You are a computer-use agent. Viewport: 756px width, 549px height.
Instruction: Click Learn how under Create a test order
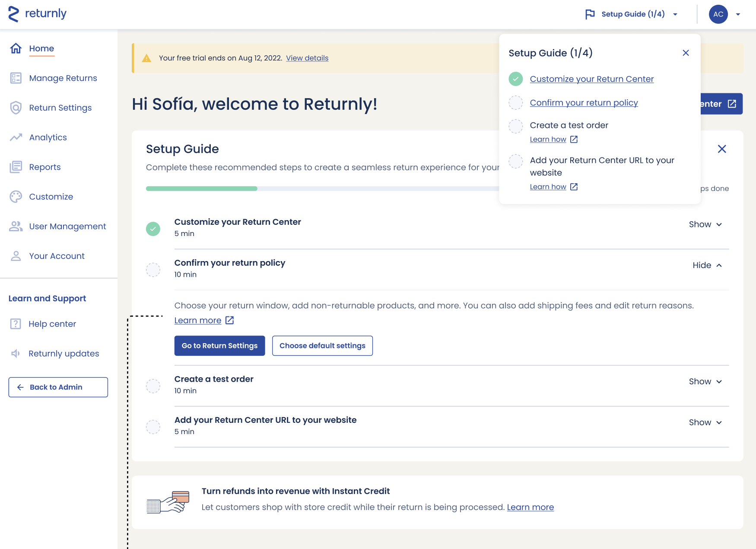548,139
